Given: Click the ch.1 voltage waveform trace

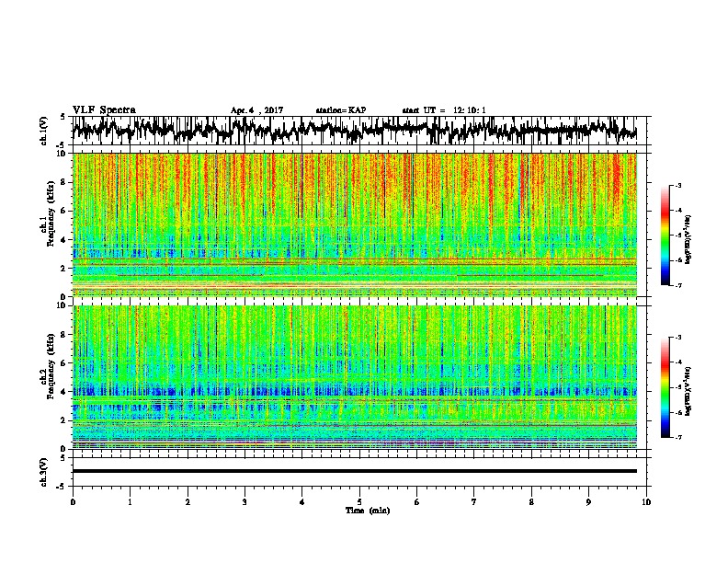Looking at the screenshot, I should click(x=355, y=130).
